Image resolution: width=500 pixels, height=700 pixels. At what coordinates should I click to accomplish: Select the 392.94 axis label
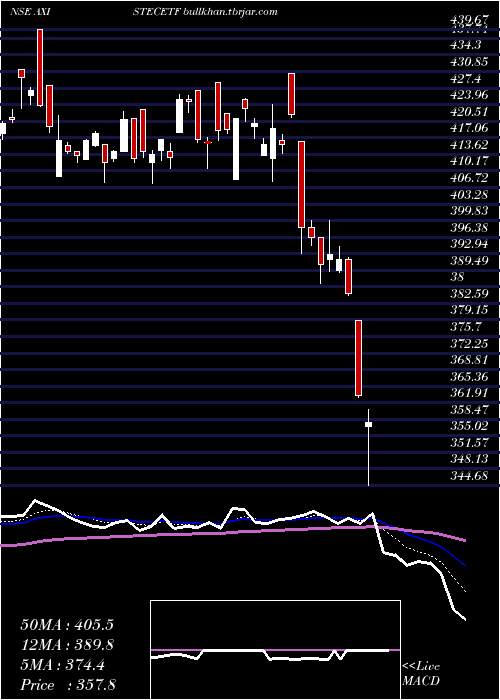point(467,244)
